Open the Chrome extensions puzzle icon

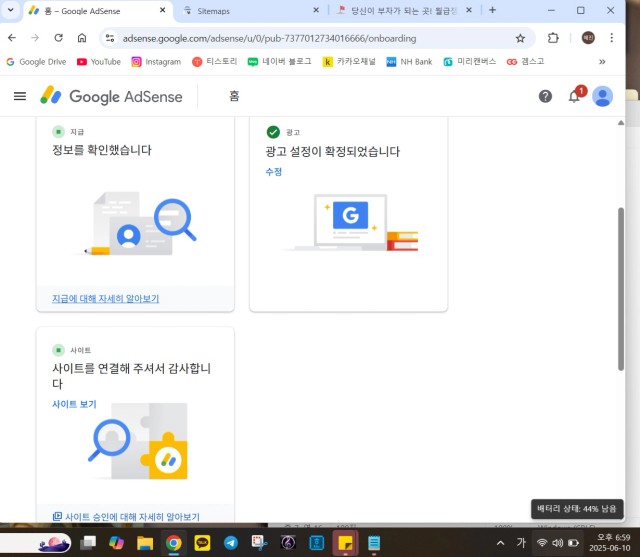point(553,38)
